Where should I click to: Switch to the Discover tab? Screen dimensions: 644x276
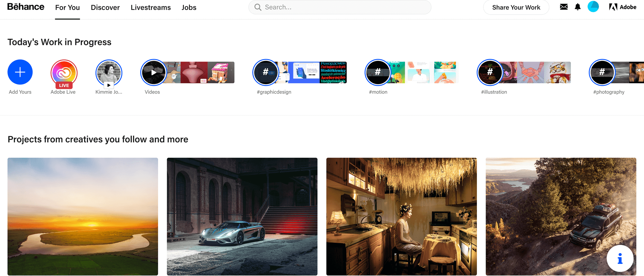tap(105, 7)
